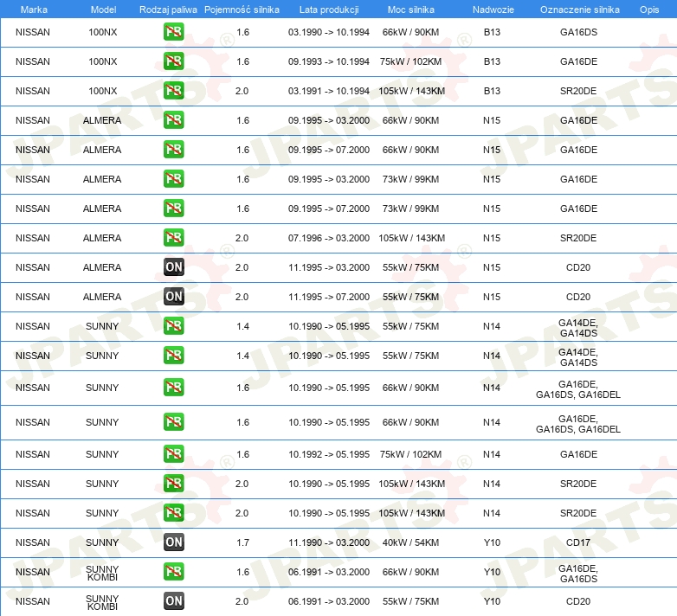Image resolution: width=677 pixels, height=616 pixels.
Task: Click the date range 10.1992 -> 05.1995
Action: pos(329,454)
